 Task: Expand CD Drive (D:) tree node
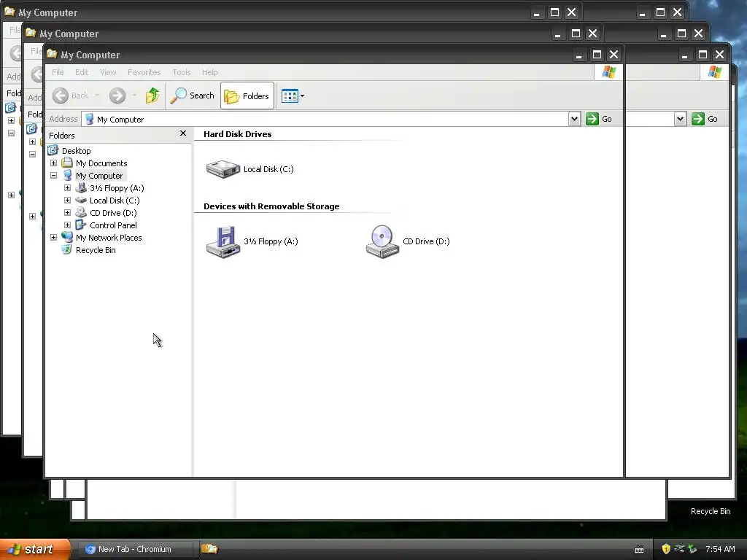[x=67, y=213]
